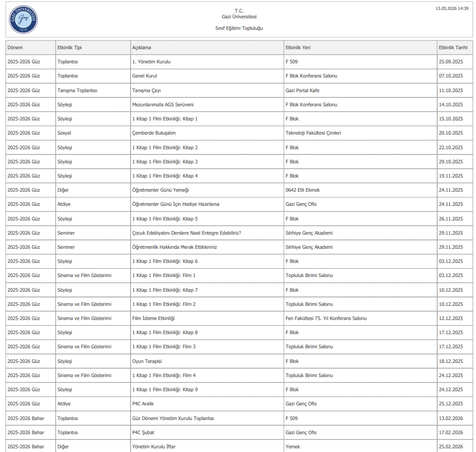This screenshot has width=476, height=452.
Task: Click the Oyun Terapisi cell
Action: [207, 361]
